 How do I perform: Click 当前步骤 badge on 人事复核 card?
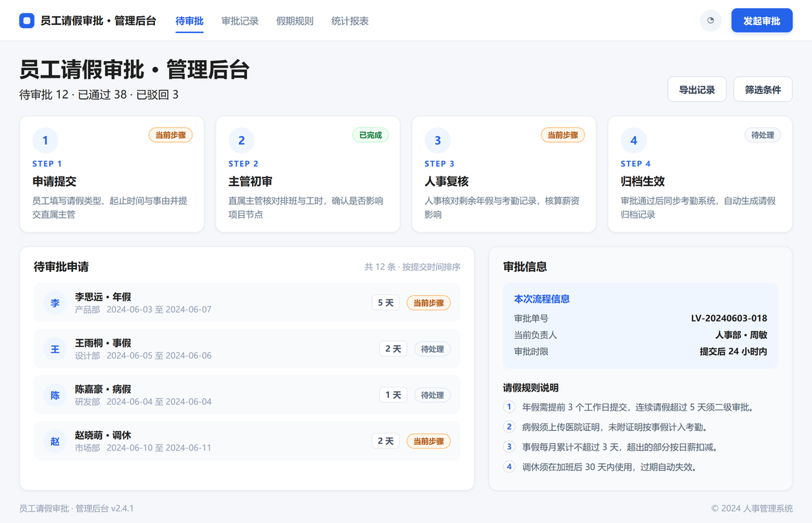tap(563, 135)
